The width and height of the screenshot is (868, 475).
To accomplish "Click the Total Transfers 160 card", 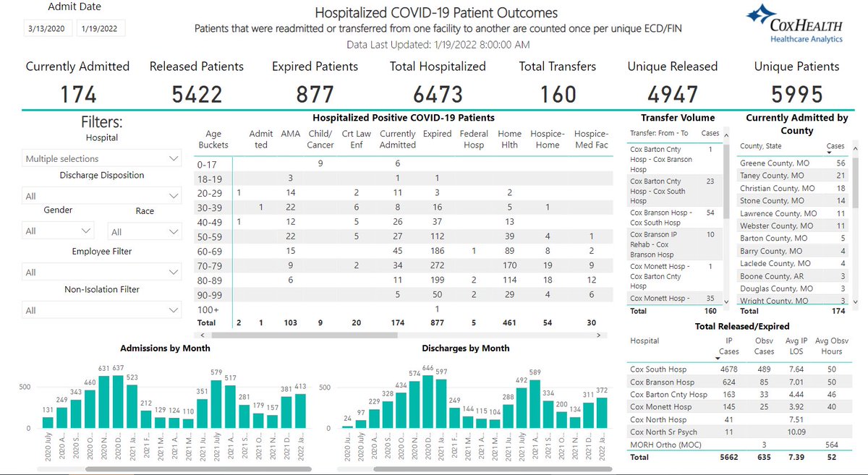I will pos(558,83).
